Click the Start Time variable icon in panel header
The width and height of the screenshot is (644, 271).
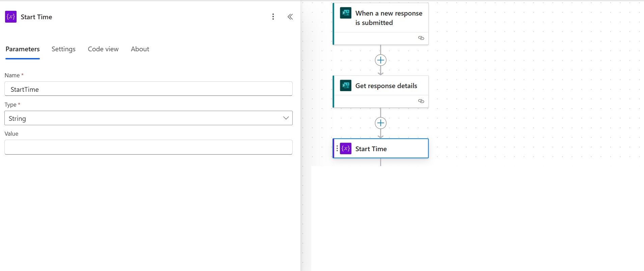click(11, 17)
